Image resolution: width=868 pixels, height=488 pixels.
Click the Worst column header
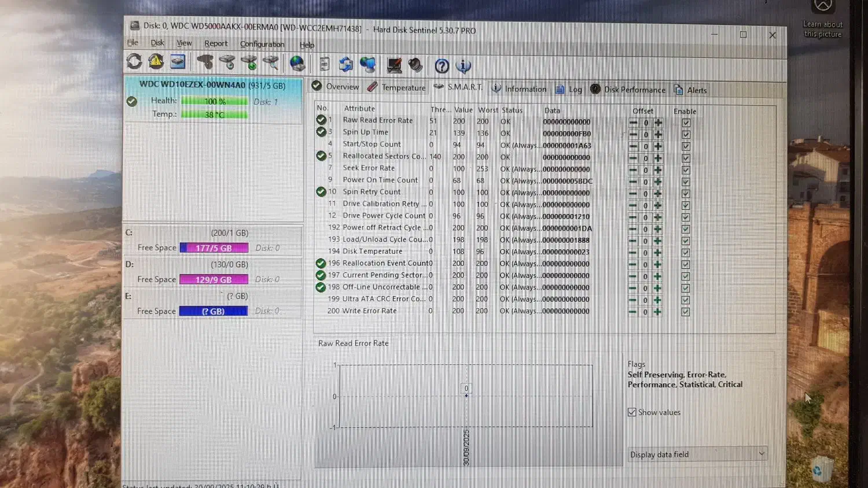tap(488, 110)
